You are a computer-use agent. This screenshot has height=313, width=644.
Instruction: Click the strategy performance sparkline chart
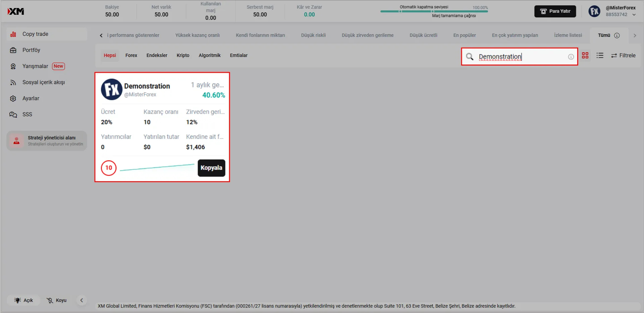pyautogui.click(x=157, y=168)
